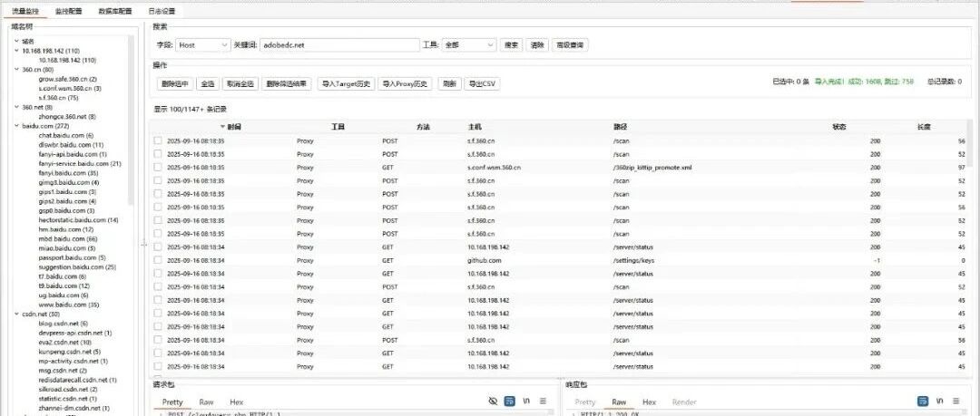Select fanyi-service.baidu.com (21) in domain tree
980x416 pixels.
click(x=80, y=164)
